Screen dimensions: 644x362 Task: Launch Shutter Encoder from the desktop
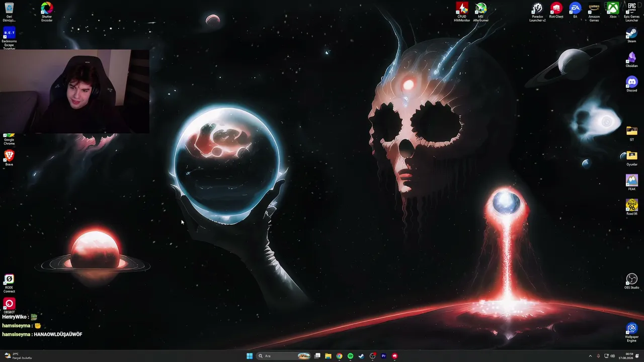tap(47, 12)
